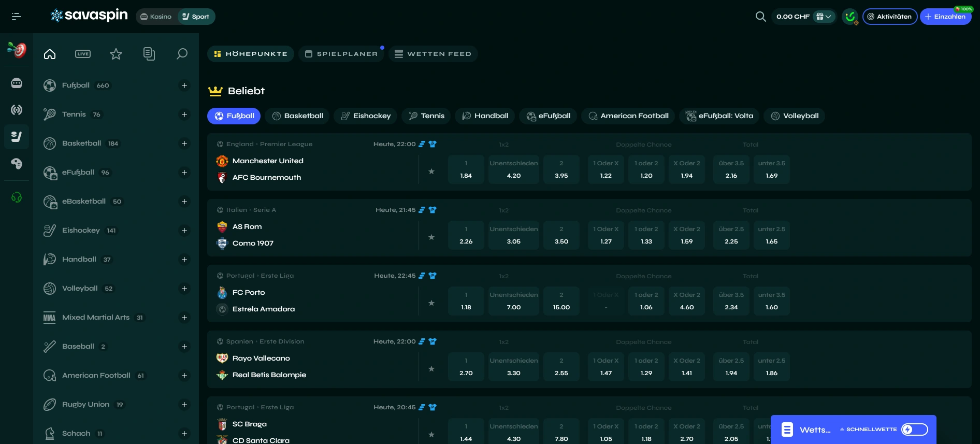Select the sport sidebar icon
This screenshot has height=444, width=980.
click(17, 137)
